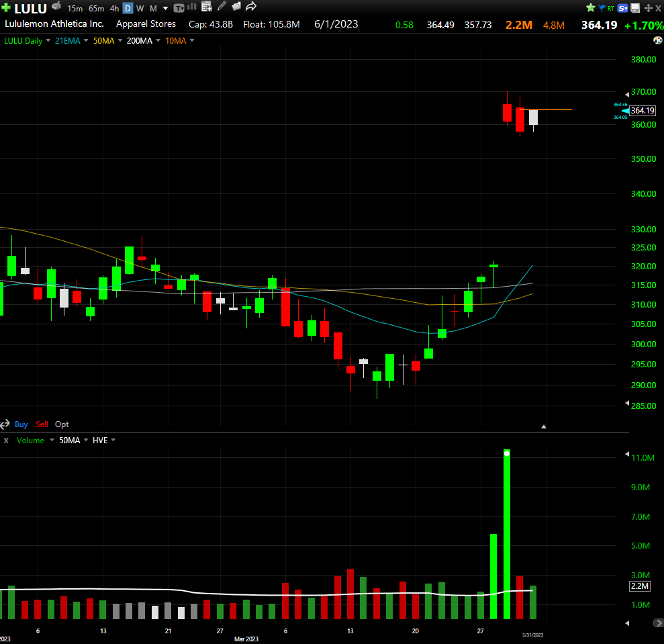Click the orange horizontal price line
The image size is (664, 644).
click(x=547, y=109)
